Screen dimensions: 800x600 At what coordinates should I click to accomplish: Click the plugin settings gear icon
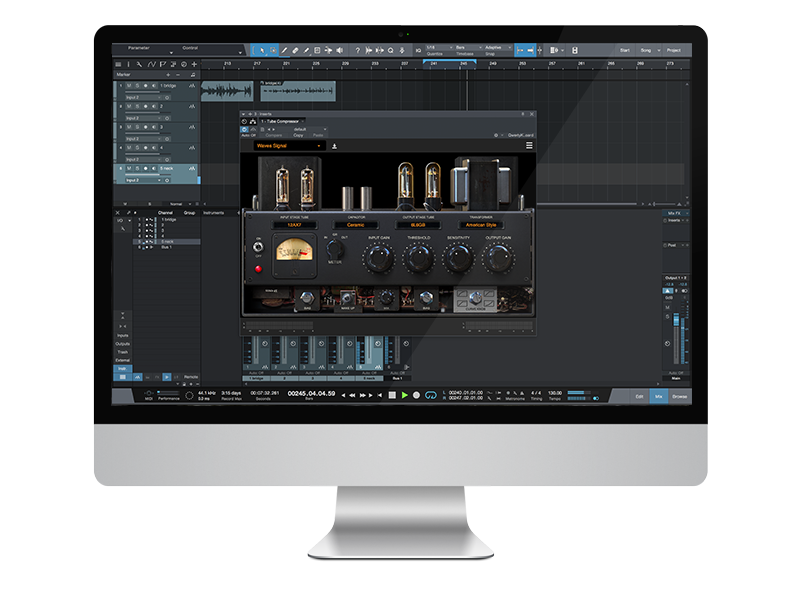pos(496,135)
